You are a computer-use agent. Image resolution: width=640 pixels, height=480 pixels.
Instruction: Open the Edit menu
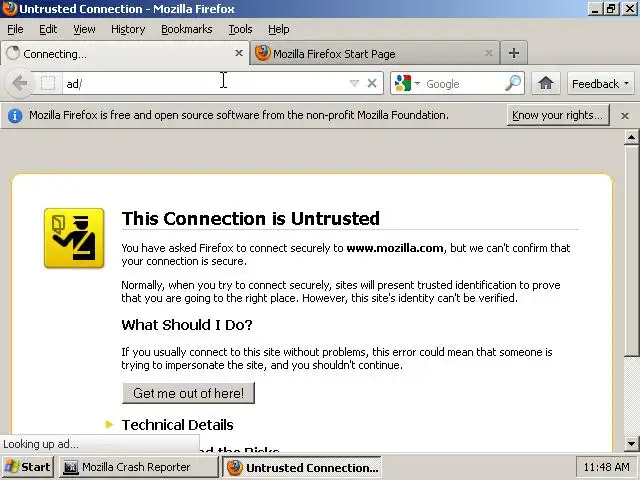tap(48, 29)
